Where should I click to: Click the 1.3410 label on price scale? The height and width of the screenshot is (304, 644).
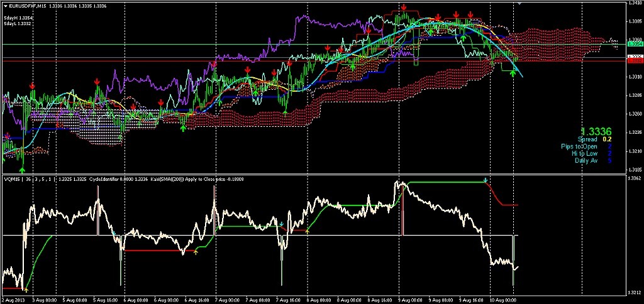[635, 3]
